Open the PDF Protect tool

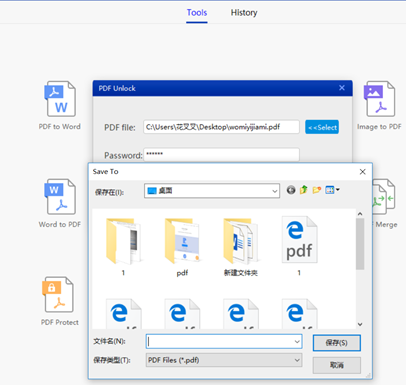coord(59,301)
